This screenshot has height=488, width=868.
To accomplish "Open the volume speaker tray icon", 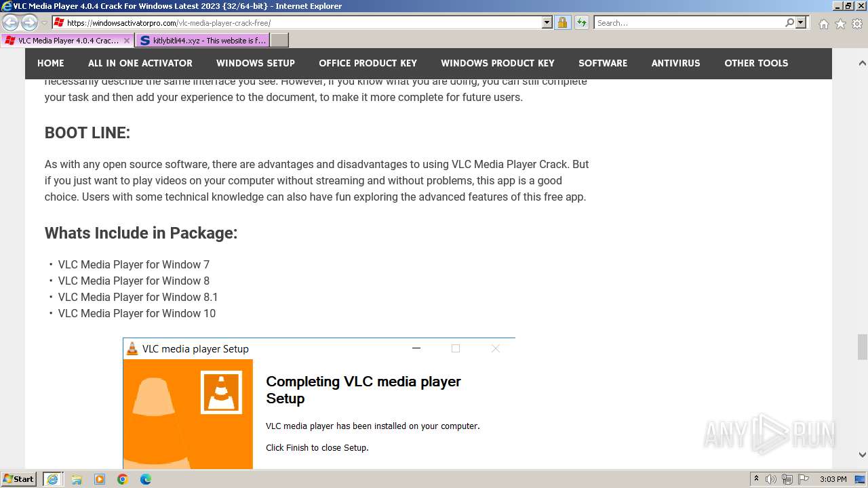I will point(771,479).
